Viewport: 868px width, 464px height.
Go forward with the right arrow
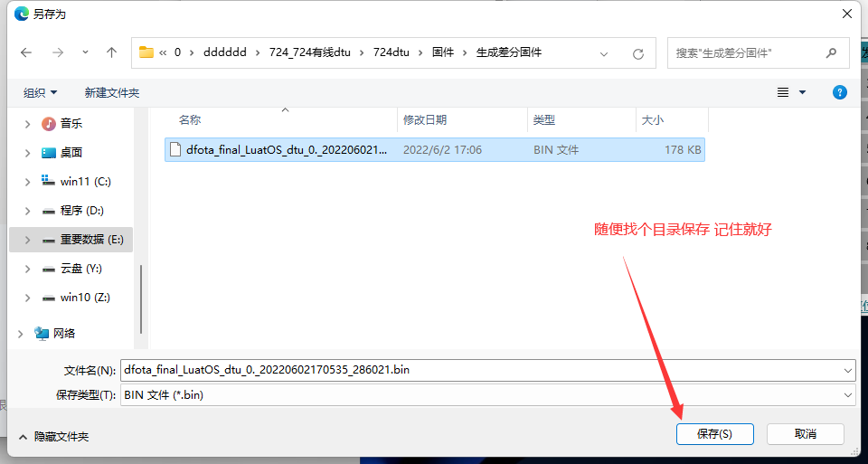tap(58, 52)
